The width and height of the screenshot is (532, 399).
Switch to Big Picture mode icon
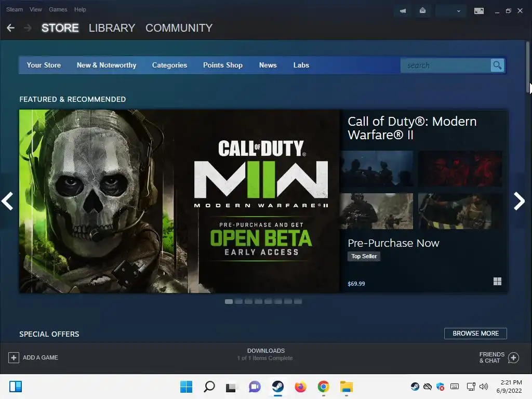click(x=478, y=11)
